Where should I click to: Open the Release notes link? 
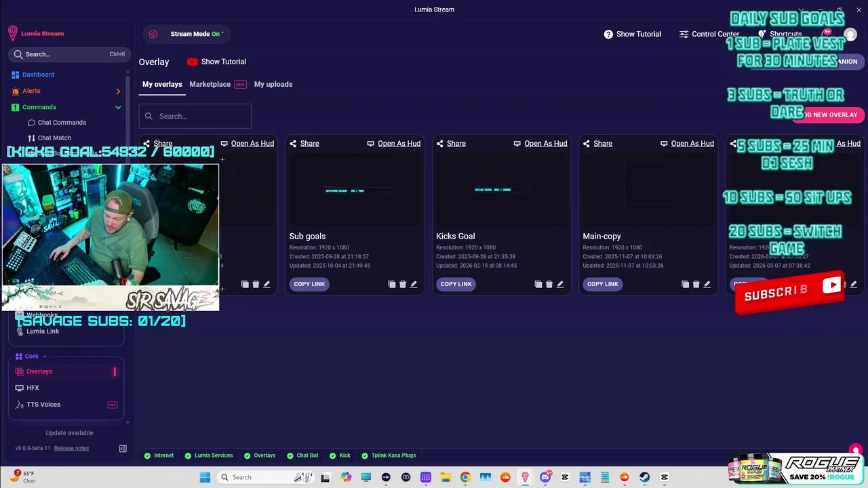[x=71, y=448]
